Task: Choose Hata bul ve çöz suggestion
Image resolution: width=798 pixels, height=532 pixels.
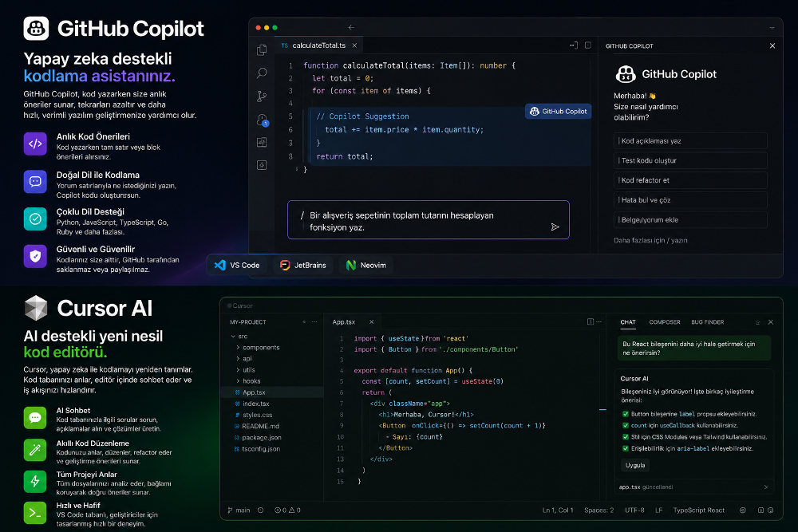Action: pos(690,200)
